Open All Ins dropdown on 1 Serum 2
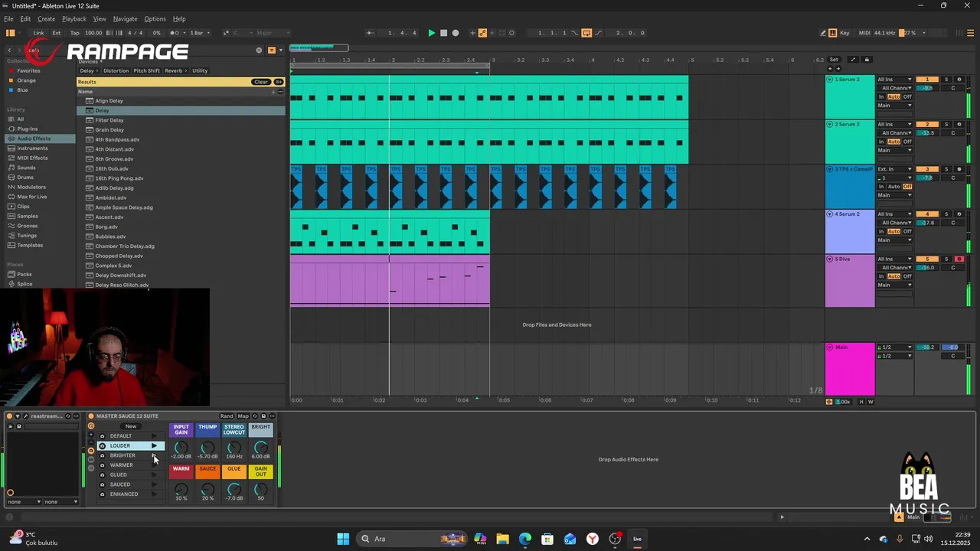This screenshot has width=980, height=551. click(894, 80)
